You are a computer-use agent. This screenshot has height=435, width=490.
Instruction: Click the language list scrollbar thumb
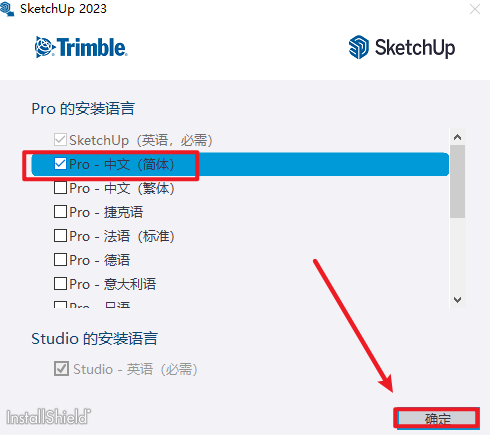(x=457, y=181)
